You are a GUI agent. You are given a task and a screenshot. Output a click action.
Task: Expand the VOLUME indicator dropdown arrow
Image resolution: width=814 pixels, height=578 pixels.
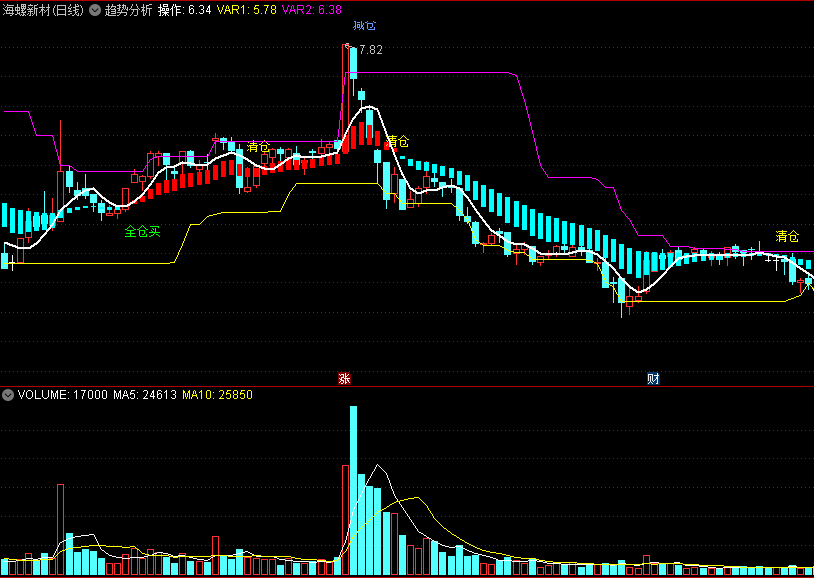coord(7,395)
